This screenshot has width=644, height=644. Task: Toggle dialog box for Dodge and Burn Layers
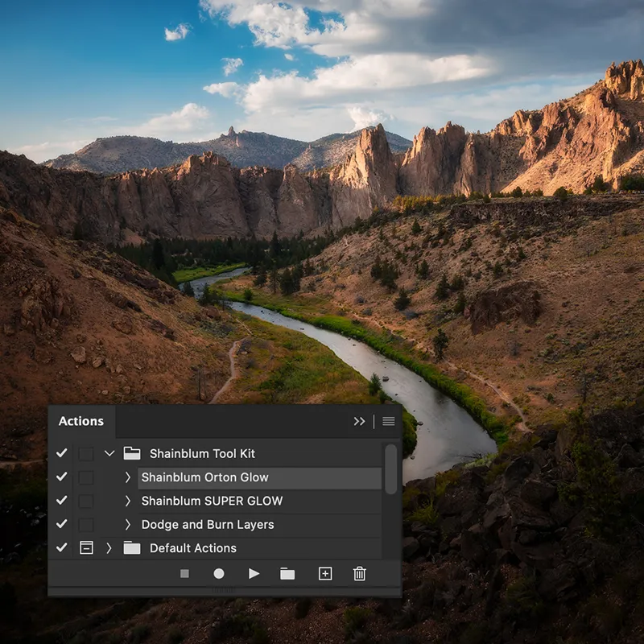[x=86, y=525]
